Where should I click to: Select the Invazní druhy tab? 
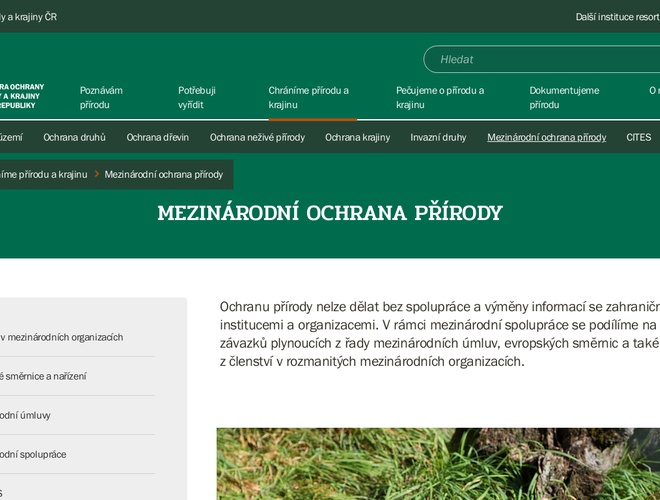[x=438, y=137]
